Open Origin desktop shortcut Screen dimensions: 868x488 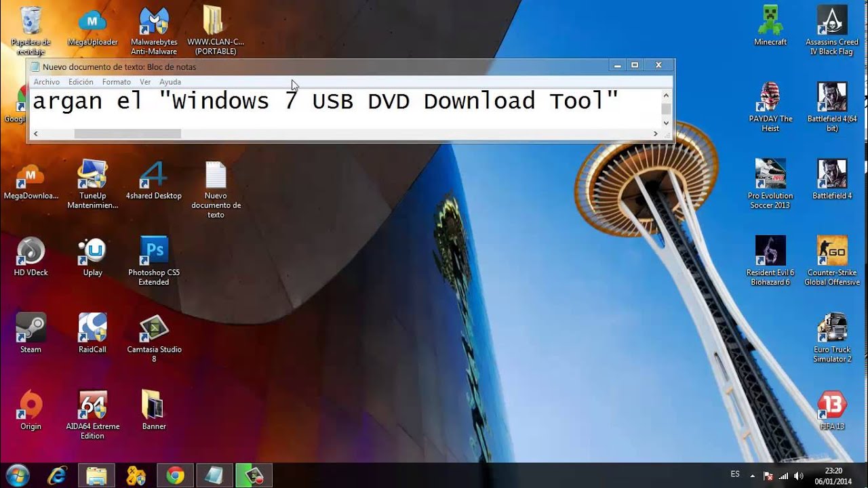pyautogui.click(x=31, y=411)
